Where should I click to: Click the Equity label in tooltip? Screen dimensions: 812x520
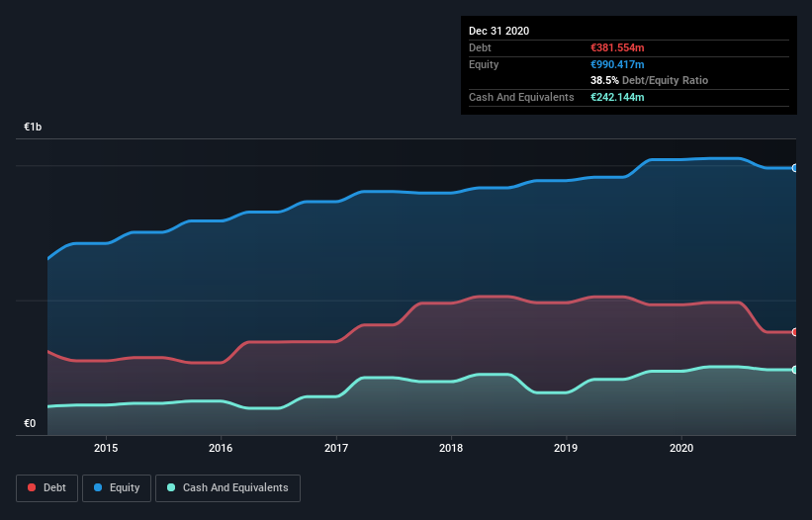(x=484, y=64)
